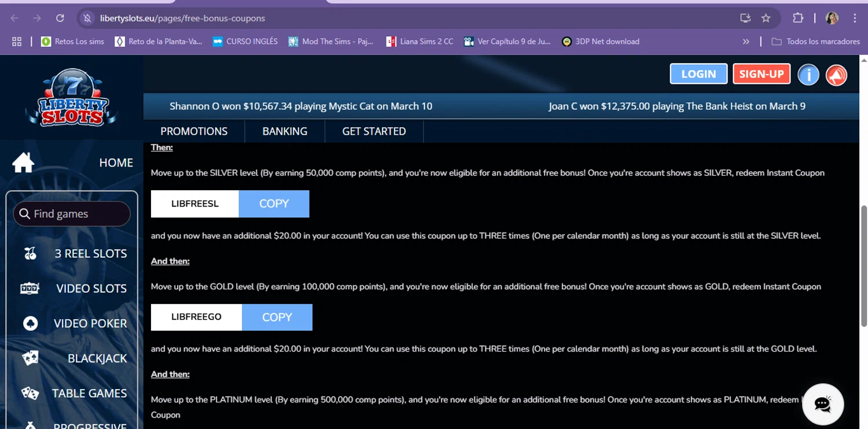This screenshot has width=868, height=429.
Task: Open the Todos los marcadores folder
Action: coord(816,42)
